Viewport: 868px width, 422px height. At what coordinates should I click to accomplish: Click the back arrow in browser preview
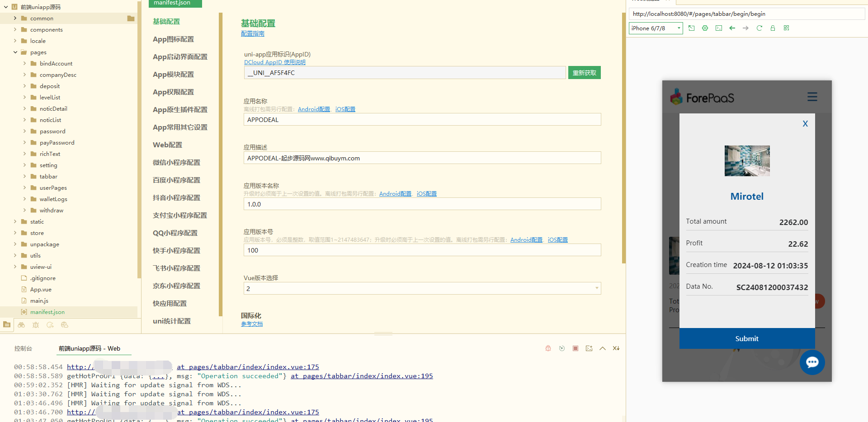coord(732,28)
